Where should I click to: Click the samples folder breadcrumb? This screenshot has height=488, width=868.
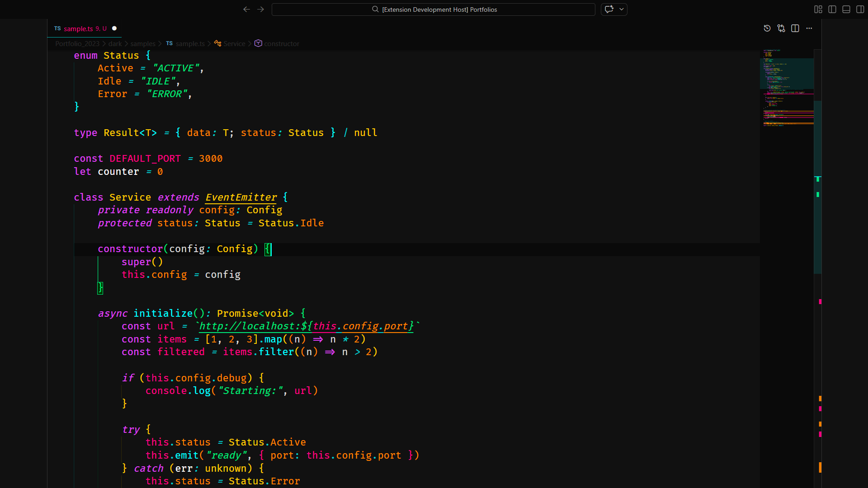coord(142,43)
